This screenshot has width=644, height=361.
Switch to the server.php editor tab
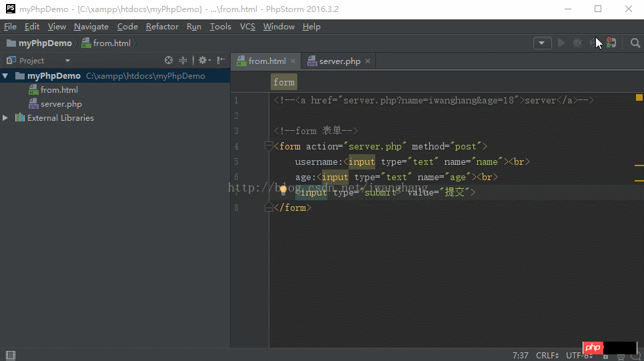[339, 61]
